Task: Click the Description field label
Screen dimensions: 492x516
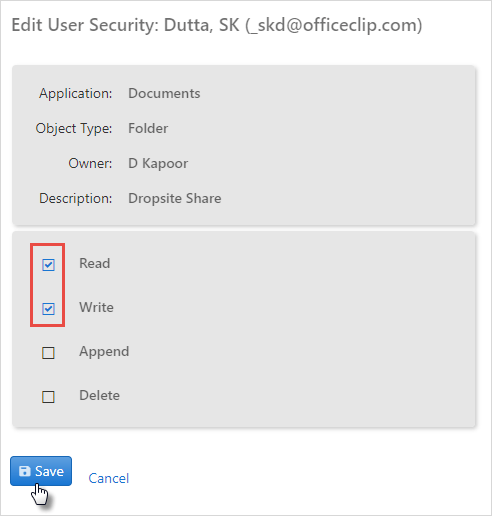Action: tap(76, 199)
